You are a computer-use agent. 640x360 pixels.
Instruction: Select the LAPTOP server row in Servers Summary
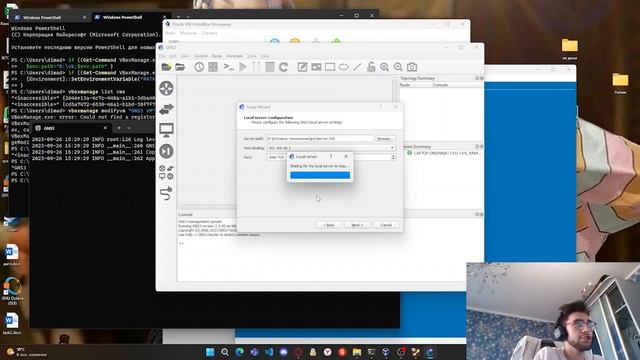(x=444, y=153)
